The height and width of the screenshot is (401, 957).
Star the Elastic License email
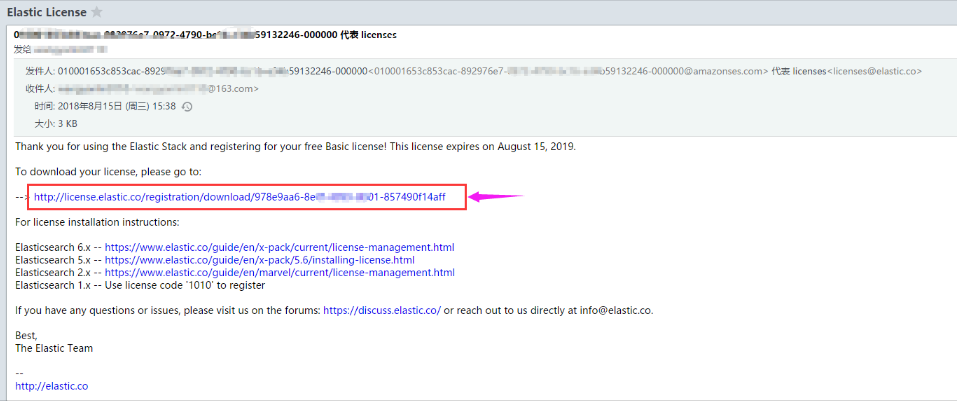pos(96,12)
